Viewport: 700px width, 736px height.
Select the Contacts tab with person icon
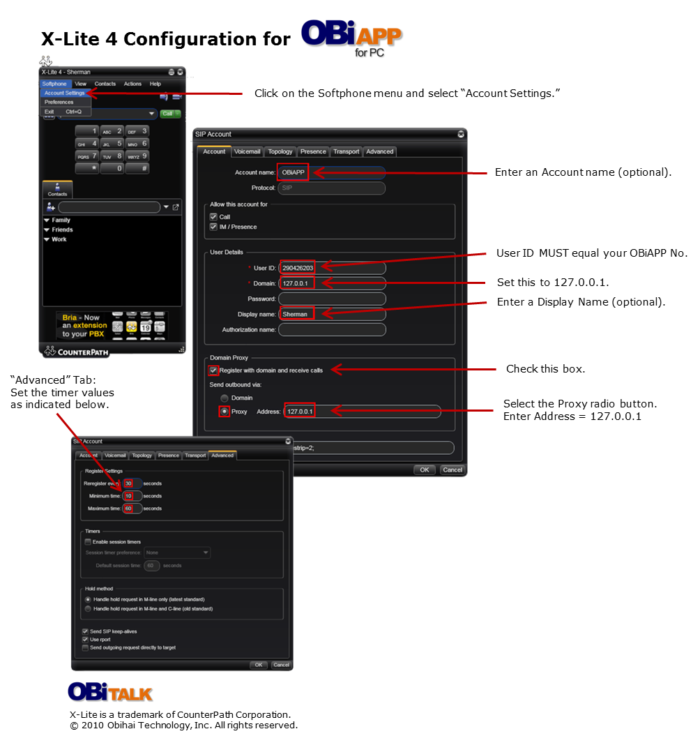click(x=57, y=189)
